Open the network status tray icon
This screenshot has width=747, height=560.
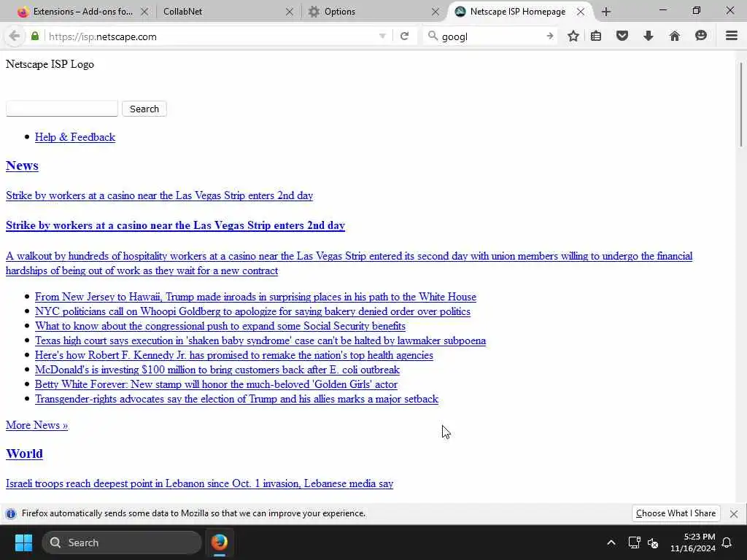click(634, 542)
